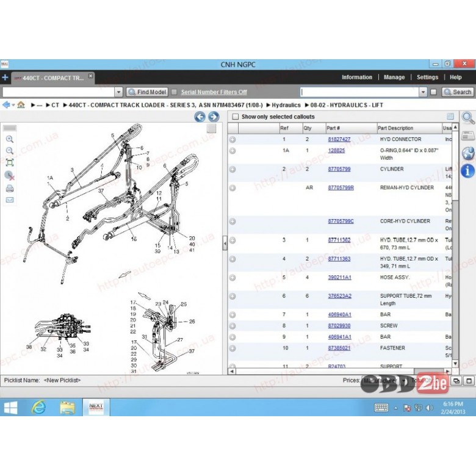Click the clear selected callouts icon
The width and height of the screenshot is (476, 476).
(x=10, y=176)
